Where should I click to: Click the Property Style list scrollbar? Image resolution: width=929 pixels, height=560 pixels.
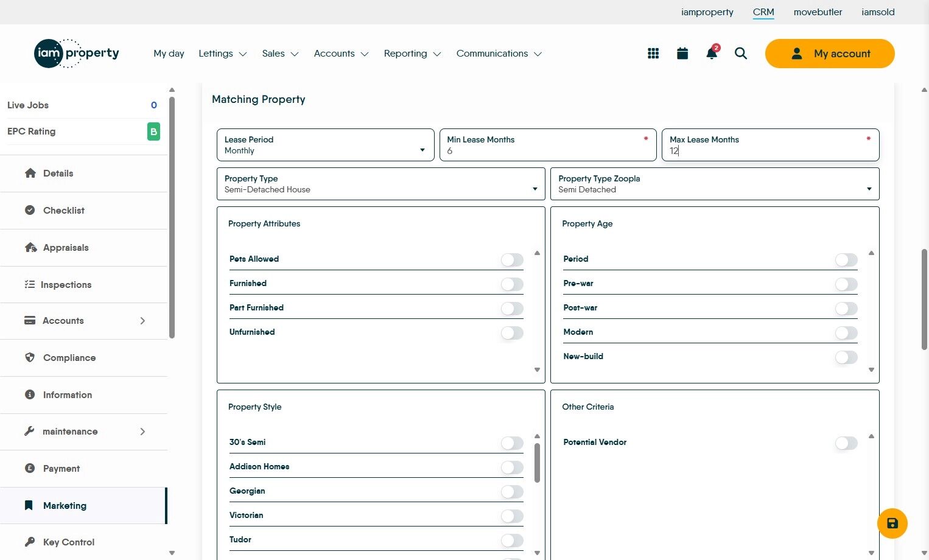pyautogui.click(x=537, y=463)
